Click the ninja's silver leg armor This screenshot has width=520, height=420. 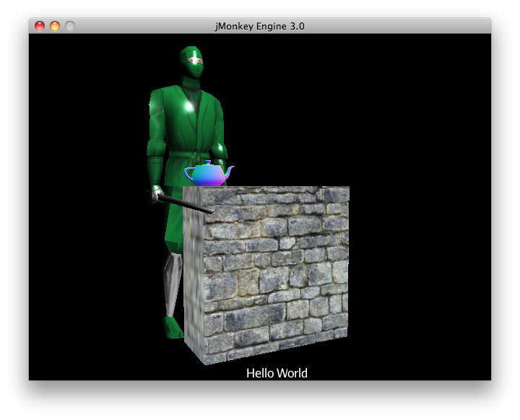pyautogui.click(x=173, y=284)
